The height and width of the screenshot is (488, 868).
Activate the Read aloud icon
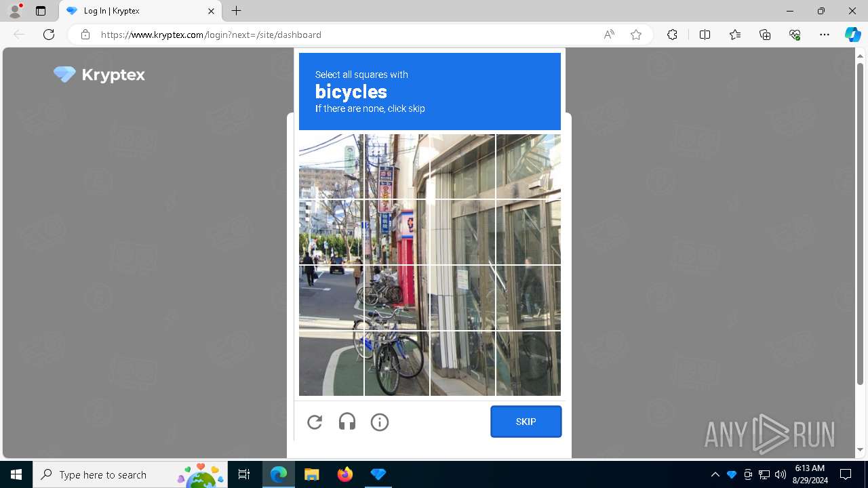tap(609, 35)
